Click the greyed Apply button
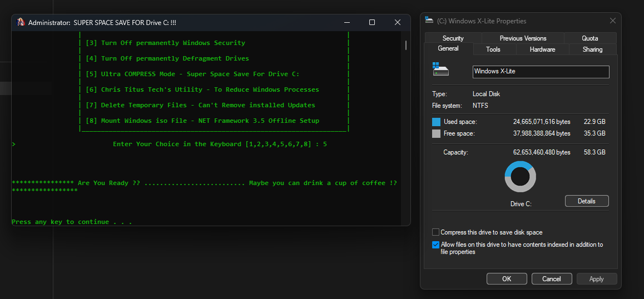644x299 pixels. pyautogui.click(x=596, y=279)
